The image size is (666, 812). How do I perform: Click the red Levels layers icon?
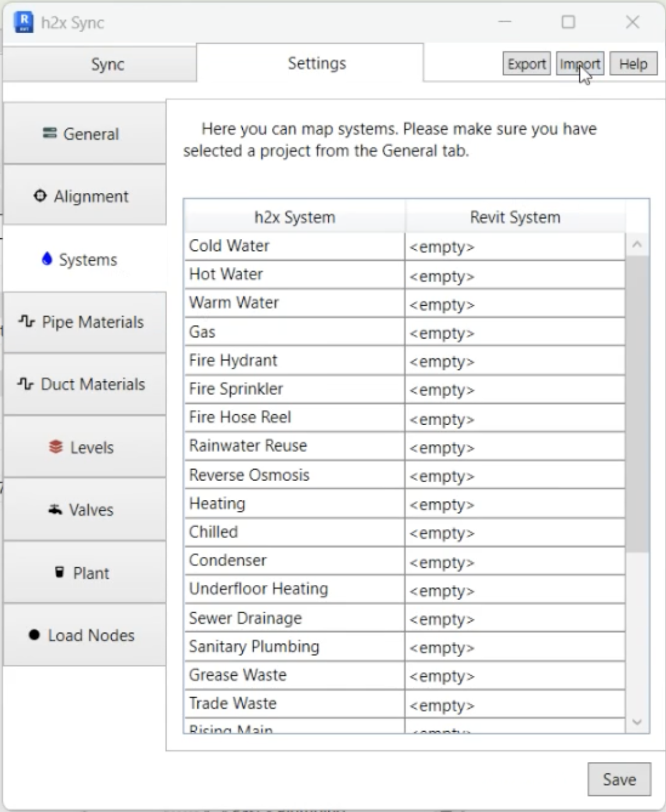56,447
